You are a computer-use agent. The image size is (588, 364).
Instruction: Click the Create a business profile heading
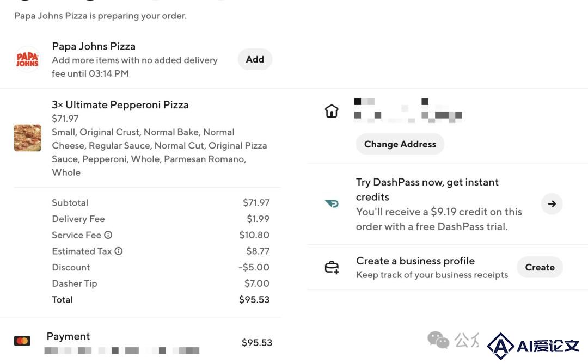415,261
